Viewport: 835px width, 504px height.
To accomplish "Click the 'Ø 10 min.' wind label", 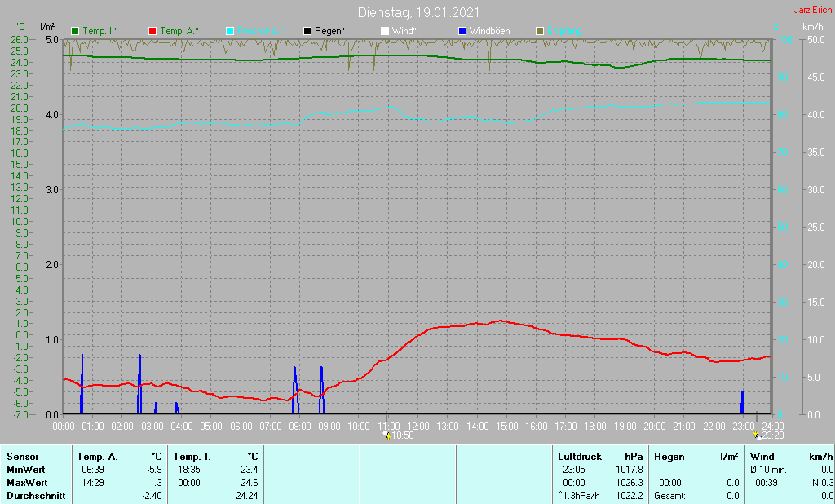I will (768, 470).
